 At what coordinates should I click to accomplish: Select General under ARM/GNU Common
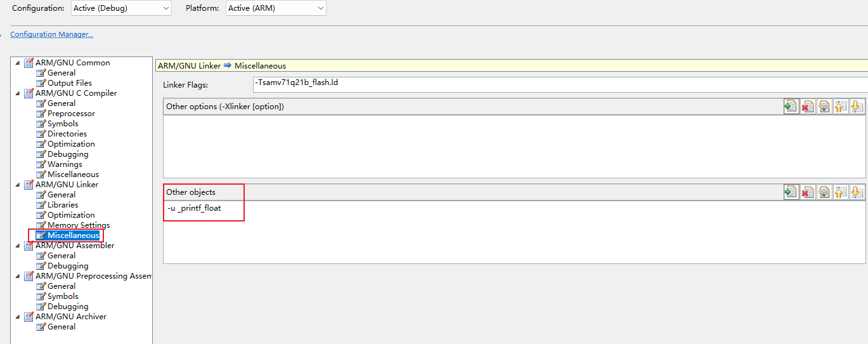point(62,73)
